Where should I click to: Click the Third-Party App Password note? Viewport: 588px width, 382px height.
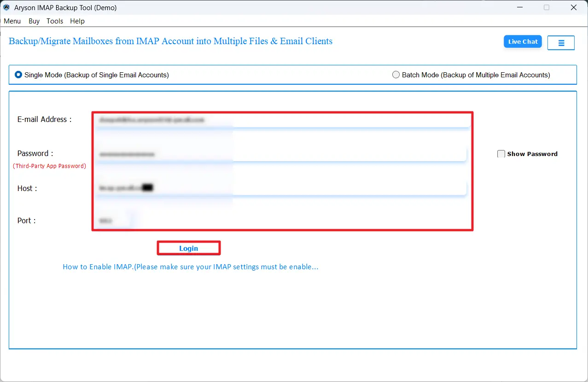coord(49,166)
